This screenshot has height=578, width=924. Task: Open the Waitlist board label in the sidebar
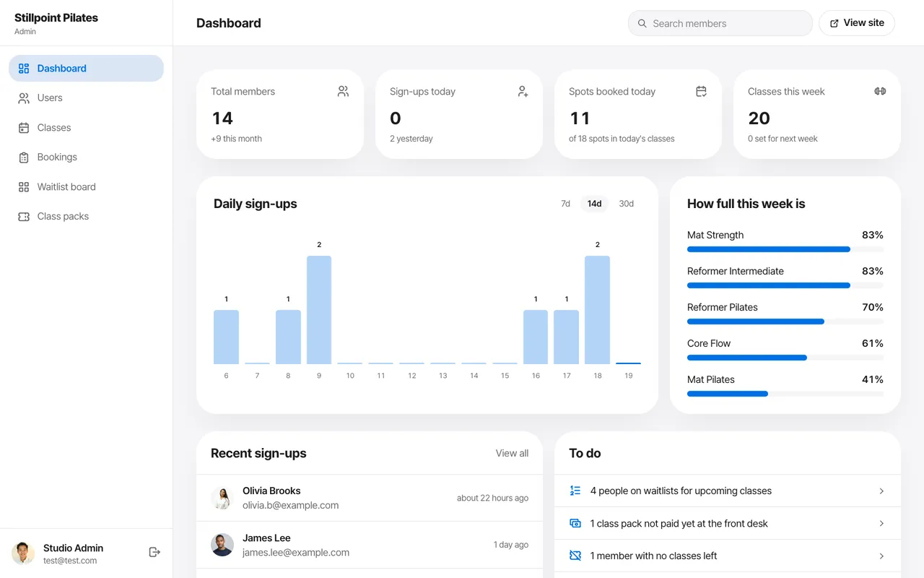66,186
